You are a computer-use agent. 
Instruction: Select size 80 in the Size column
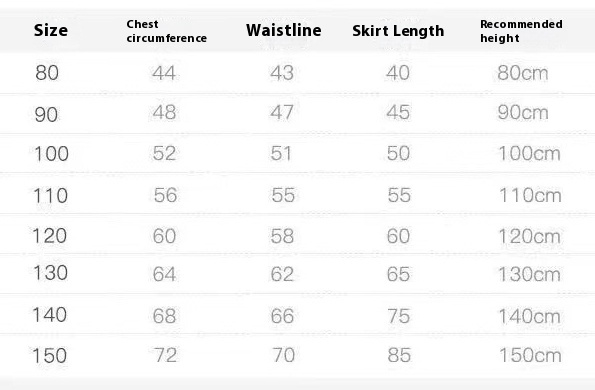(x=47, y=72)
